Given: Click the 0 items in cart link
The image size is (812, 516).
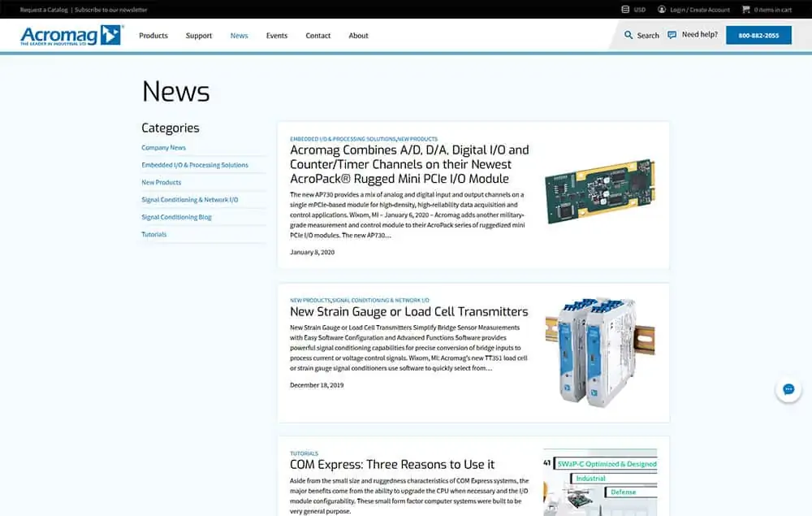Looking at the screenshot, I should tap(773, 10).
